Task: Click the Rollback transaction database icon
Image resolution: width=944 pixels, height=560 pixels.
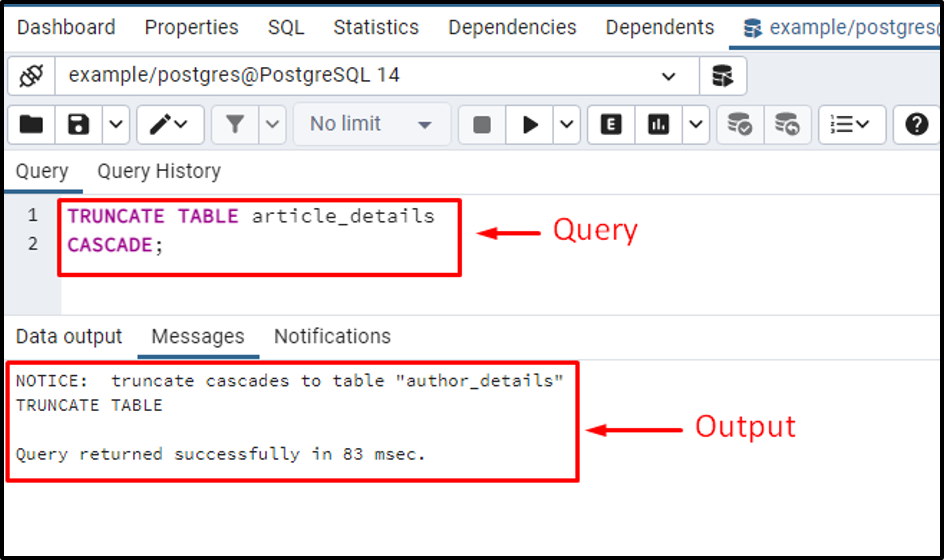Action: coord(787,125)
